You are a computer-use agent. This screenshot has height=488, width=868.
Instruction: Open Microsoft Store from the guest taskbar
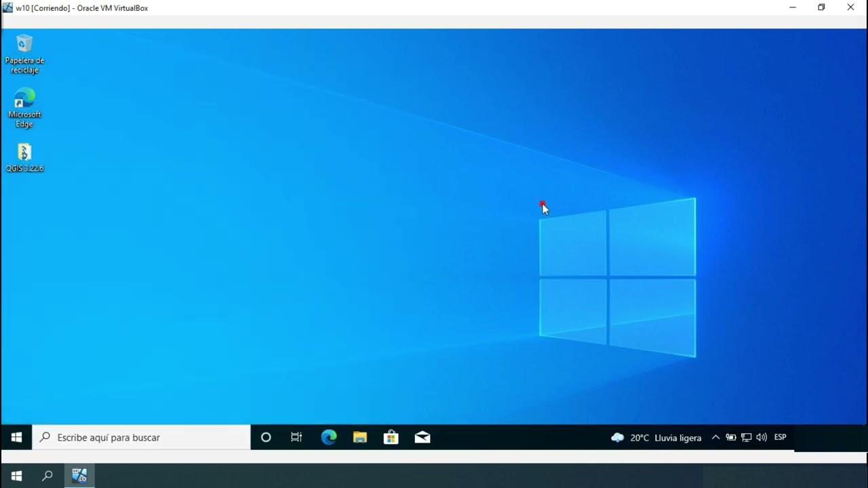coord(391,437)
